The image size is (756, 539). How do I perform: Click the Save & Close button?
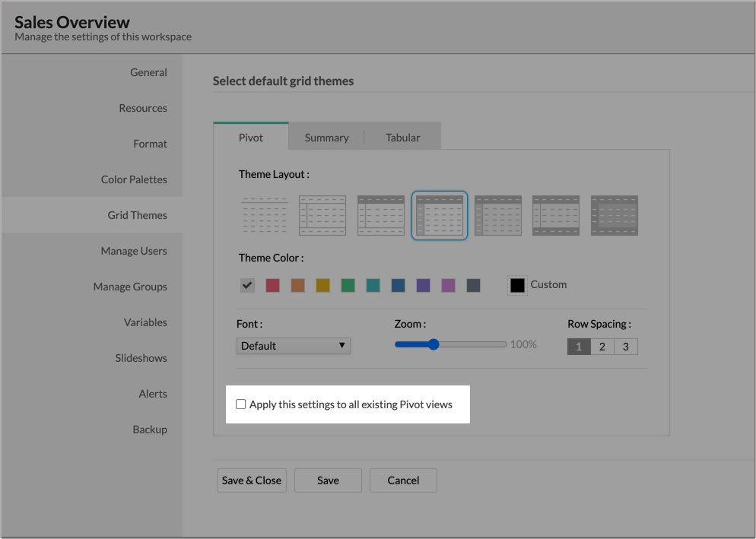(252, 480)
